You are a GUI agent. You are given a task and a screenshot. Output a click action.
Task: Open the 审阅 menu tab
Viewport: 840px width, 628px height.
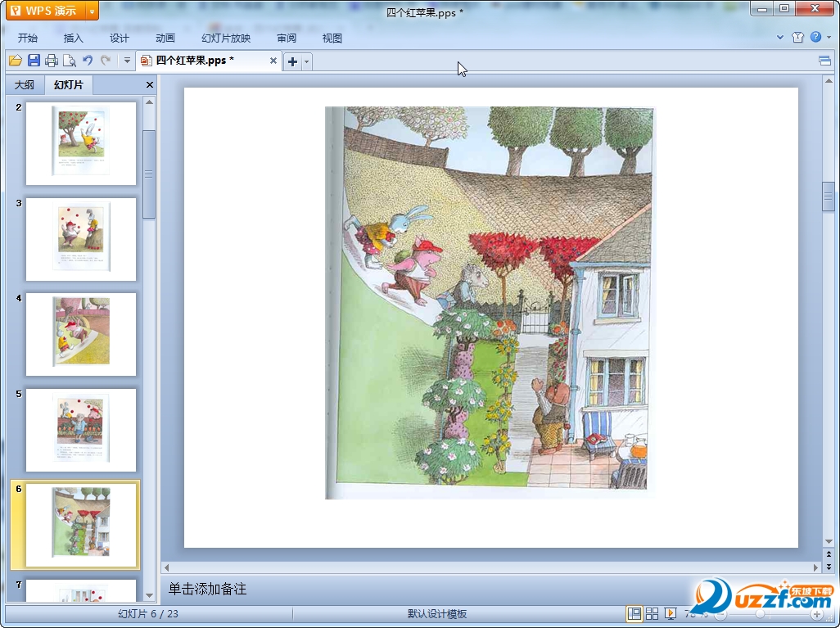pyautogui.click(x=287, y=38)
